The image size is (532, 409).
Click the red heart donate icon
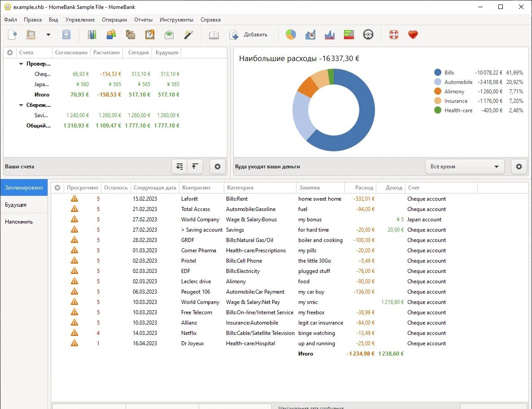click(413, 35)
